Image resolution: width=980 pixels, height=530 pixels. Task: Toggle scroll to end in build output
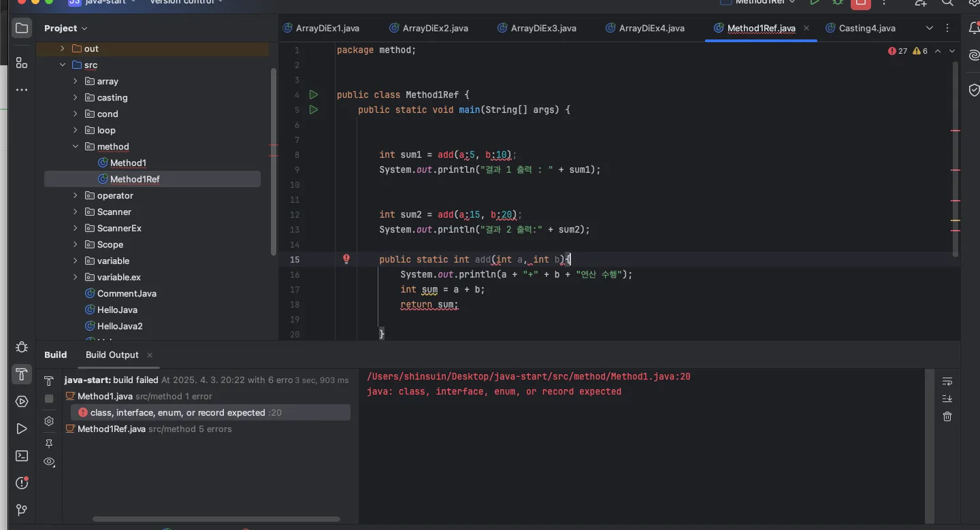(947, 399)
